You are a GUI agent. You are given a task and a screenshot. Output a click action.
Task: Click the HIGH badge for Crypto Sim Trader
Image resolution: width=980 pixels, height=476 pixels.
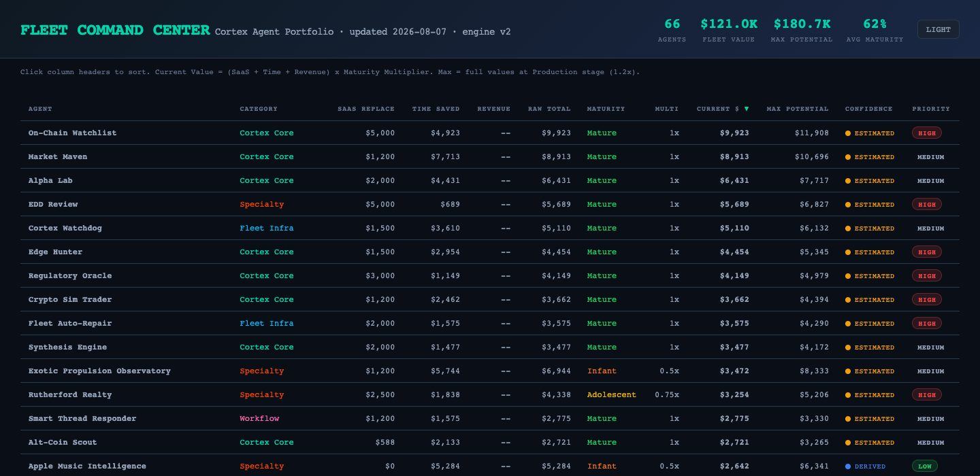tap(927, 300)
